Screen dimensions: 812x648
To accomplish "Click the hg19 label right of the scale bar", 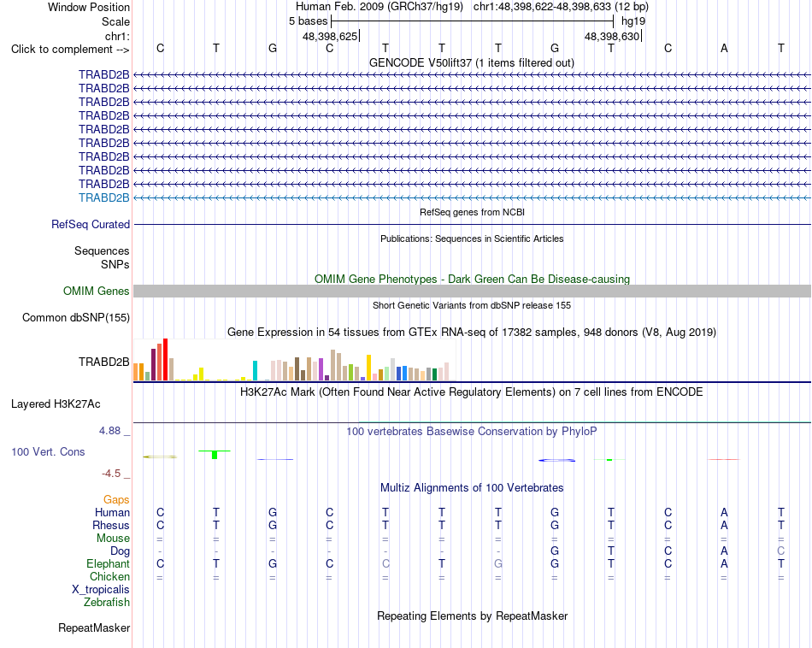I will (x=633, y=21).
